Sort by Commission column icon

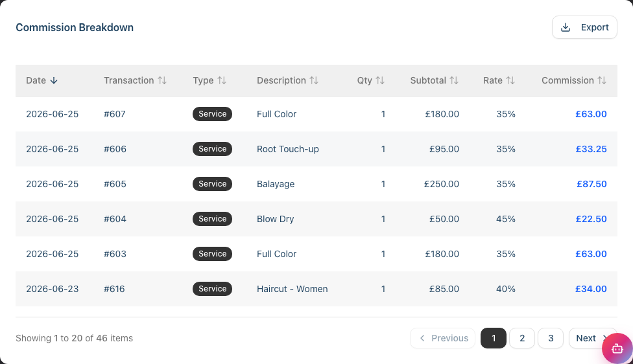pyautogui.click(x=601, y=80)
